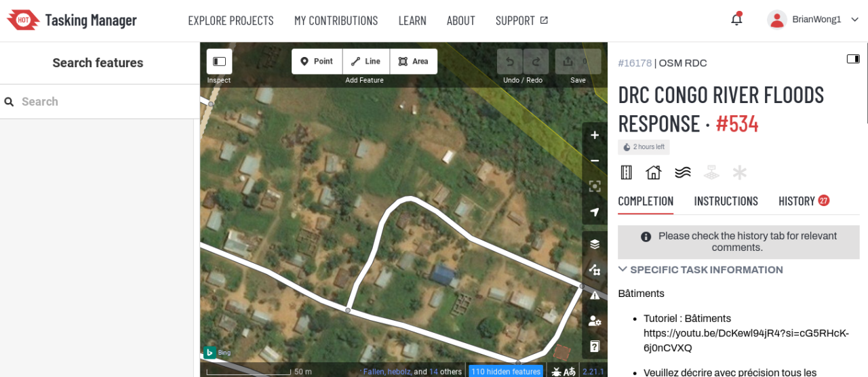The width and height of the screenshot is (868, 377).
Task: Select the Point add-feature tool
Action: 317,61
